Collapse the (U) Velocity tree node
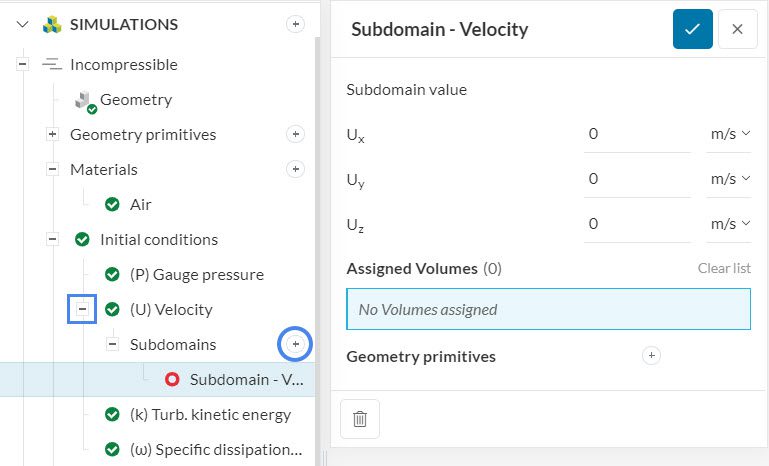This screenshot has height=466, width=769. pyautogui.click(x=83, y=309)
